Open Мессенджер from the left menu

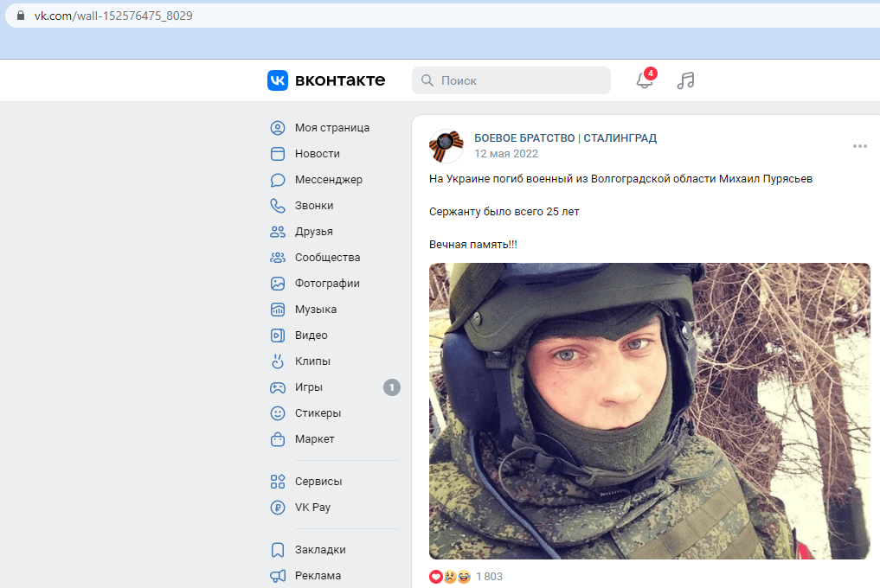[329, 180]
